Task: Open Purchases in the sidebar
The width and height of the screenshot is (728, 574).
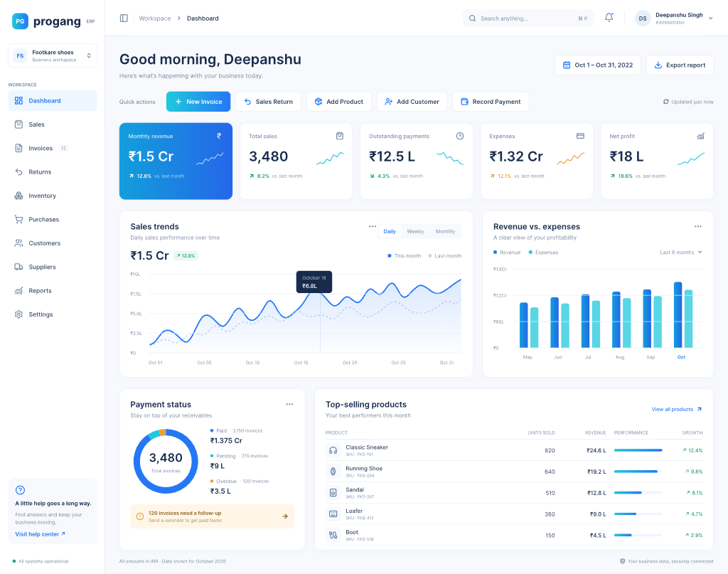Action: point(53,219)
